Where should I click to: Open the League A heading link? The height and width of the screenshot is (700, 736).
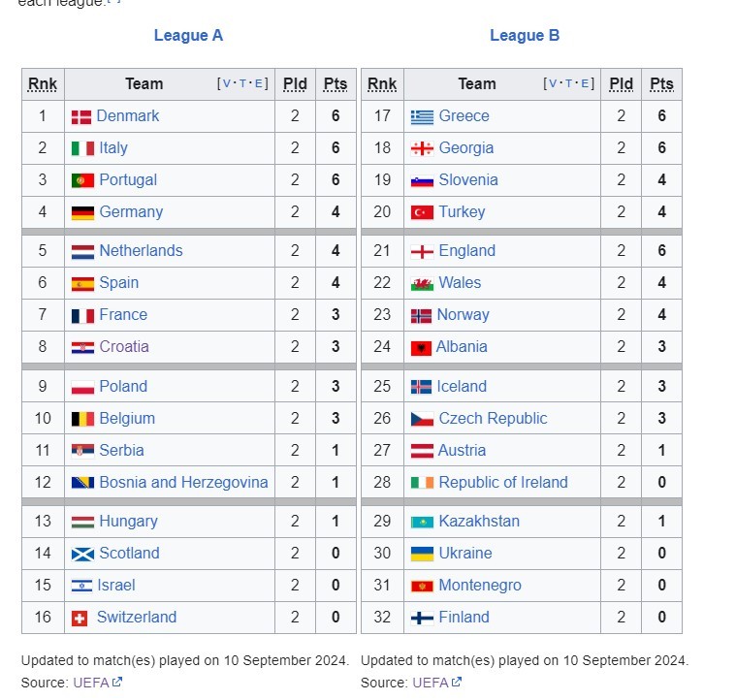(x=188, y=35)
